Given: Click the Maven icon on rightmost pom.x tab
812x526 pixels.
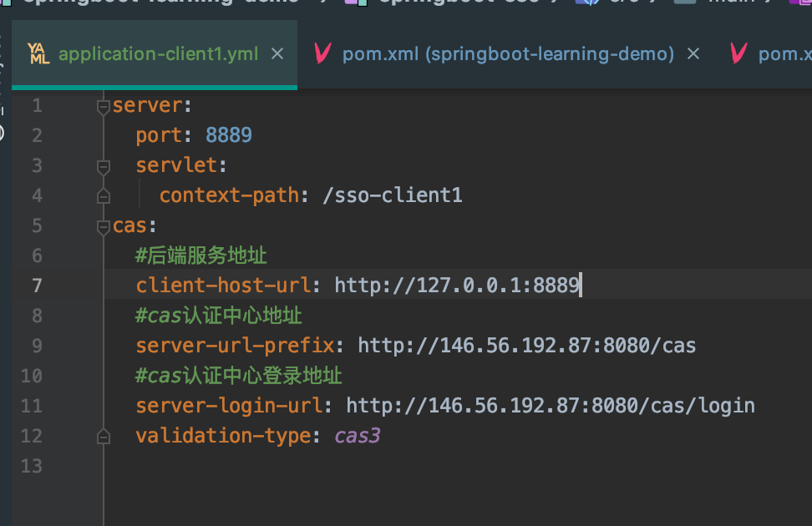Looking at the screenshot, I should coord(738,53).
